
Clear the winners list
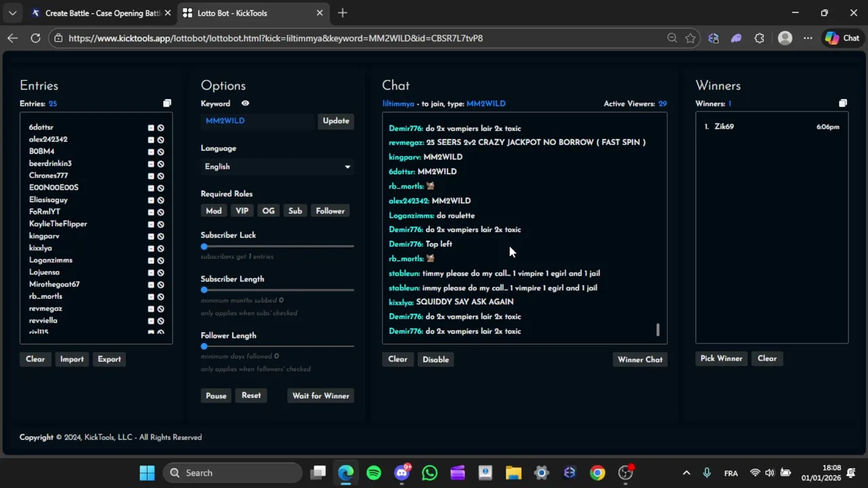(767, 359)
